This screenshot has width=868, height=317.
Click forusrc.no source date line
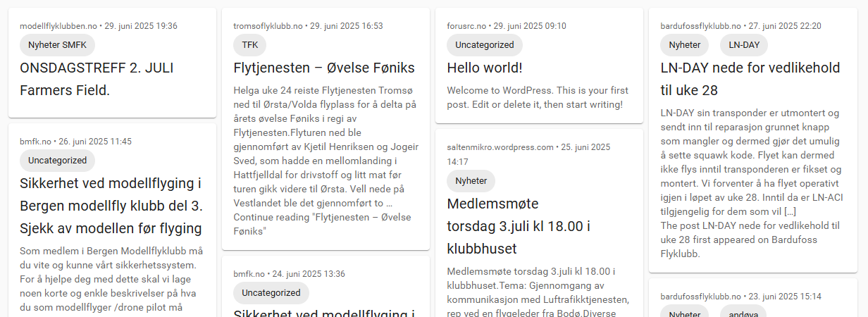point(507,26)
